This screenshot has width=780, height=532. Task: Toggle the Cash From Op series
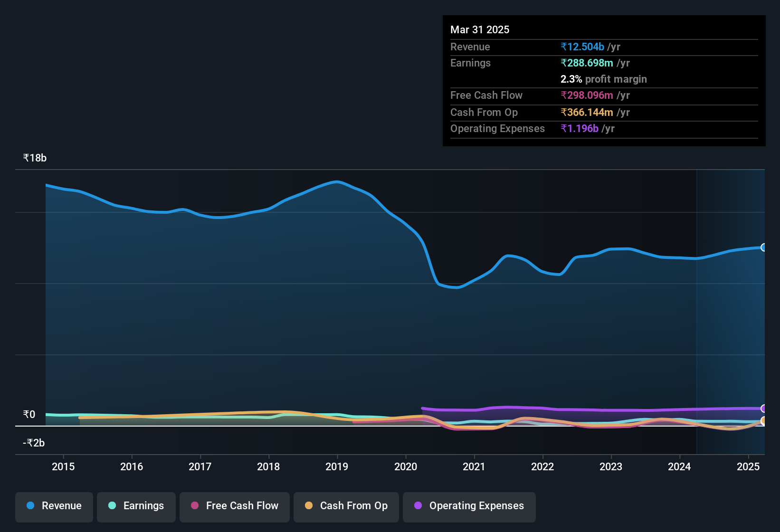[346, 507]
